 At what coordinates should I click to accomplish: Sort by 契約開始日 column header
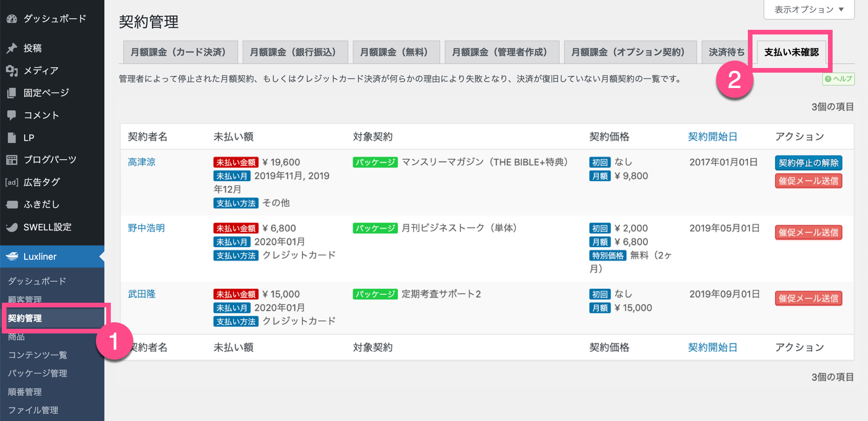click(712, 136)
